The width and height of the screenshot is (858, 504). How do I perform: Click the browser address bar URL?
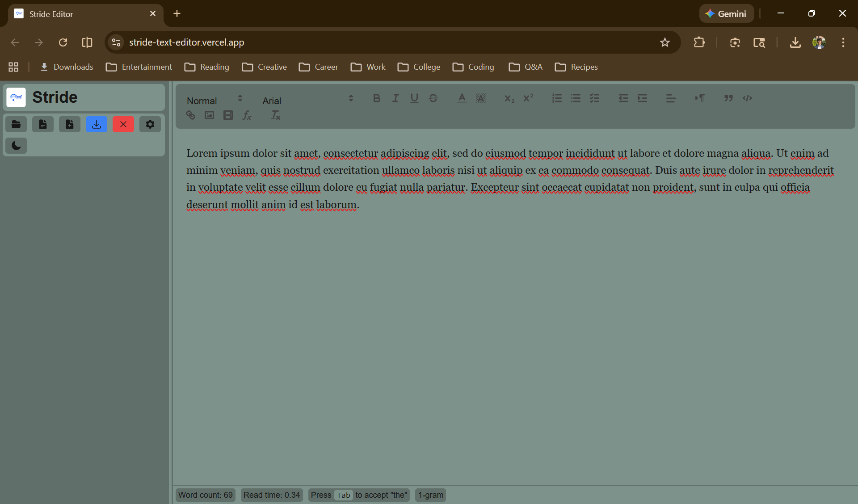(186, 42)
